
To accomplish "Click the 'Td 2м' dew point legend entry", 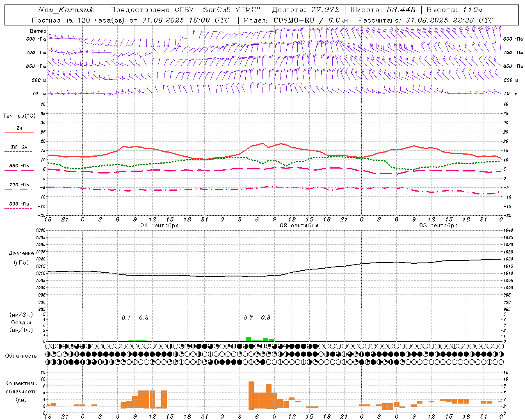I will [x=19, y=147].
